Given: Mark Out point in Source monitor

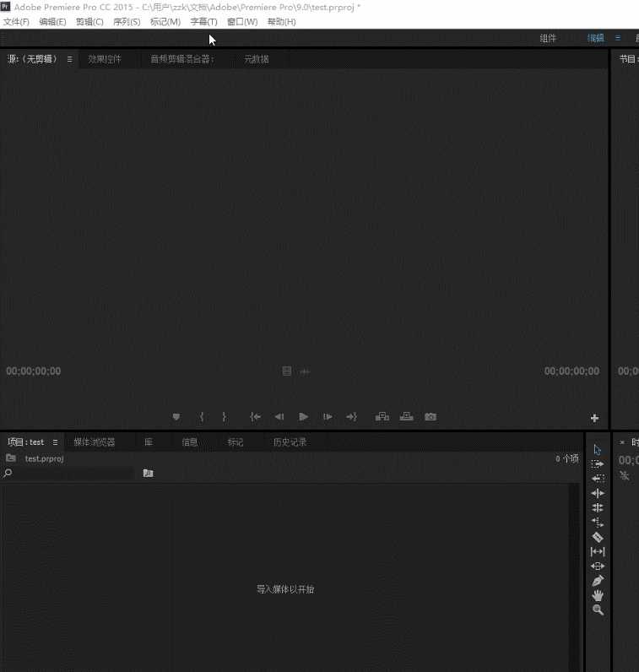Looking at the screenshot, I should click(x=225, y=416).
